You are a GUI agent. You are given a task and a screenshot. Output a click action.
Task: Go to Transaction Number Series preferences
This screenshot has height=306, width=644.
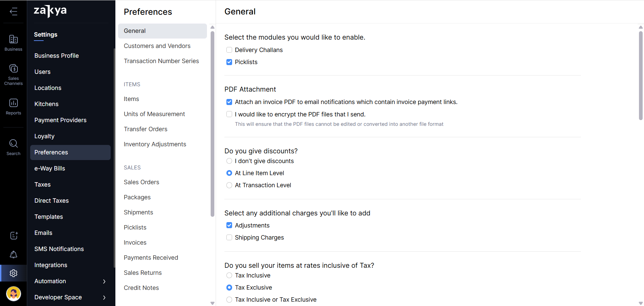[x=161, y=61]
